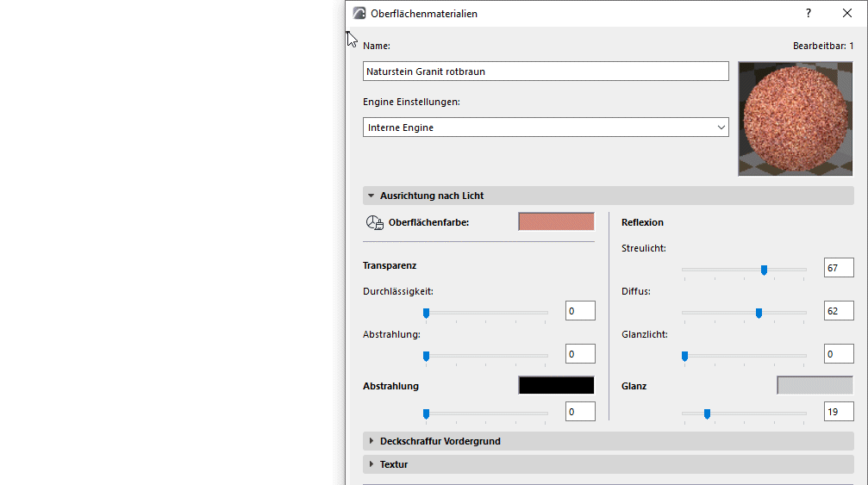
Task: Click the Durchlässigkeit value field
Action: [580, 311]
